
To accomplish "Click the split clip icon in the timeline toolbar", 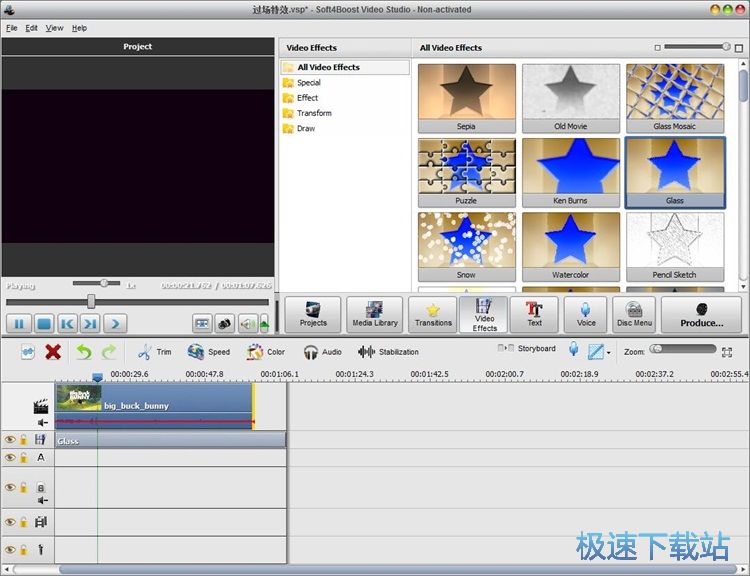I will click(x=28, y=352).
